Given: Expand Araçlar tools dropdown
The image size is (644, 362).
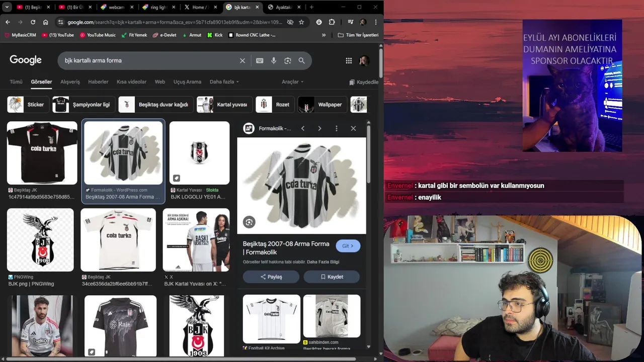Looking at the screenshot, I should pos(292,82).
